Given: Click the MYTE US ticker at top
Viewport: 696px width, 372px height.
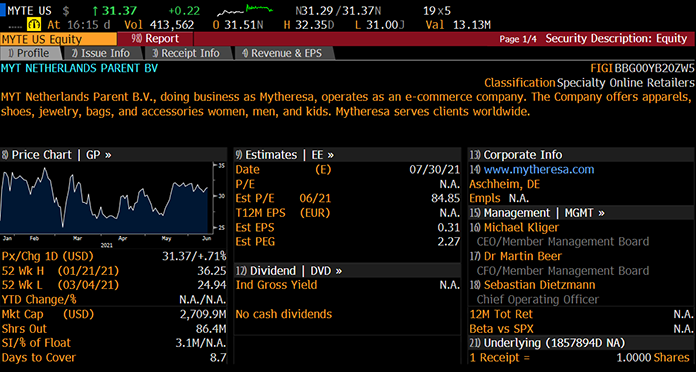Looking at the screenshot, I should [29, 11].
